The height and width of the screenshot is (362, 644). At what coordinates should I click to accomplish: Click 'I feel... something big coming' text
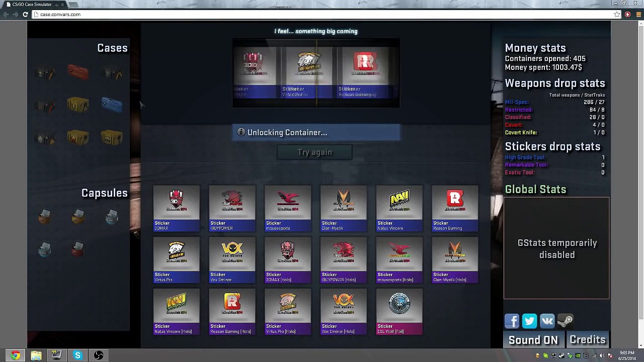[316, 31]
